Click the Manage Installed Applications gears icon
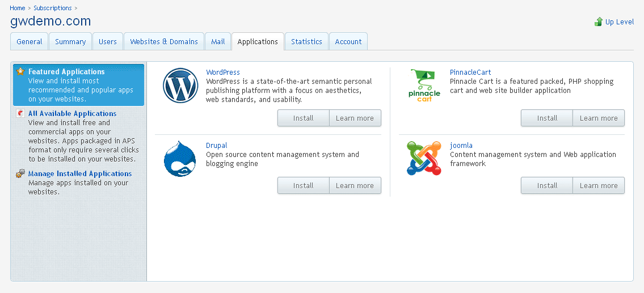Image resolution: width=644 pixels, height=293 pixels. (20, 174)
